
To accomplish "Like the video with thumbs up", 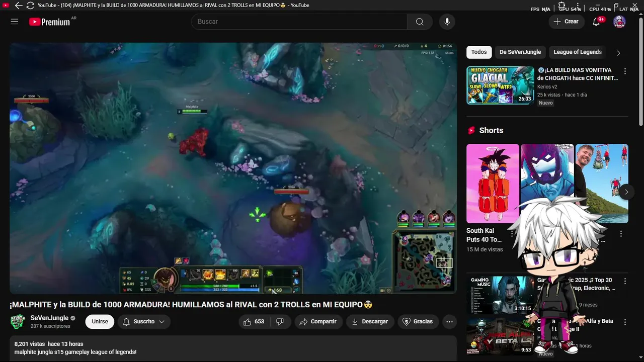I will click(254, 322).
